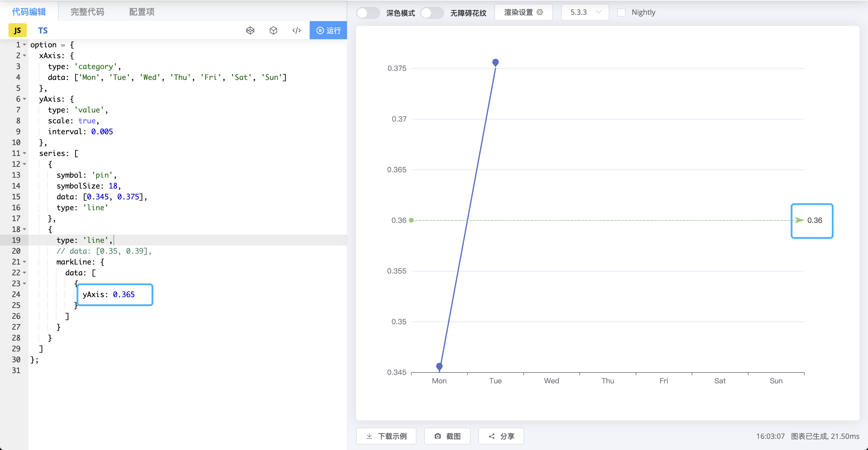
Task: Select the JS language badge
Action: coord(18,30)
